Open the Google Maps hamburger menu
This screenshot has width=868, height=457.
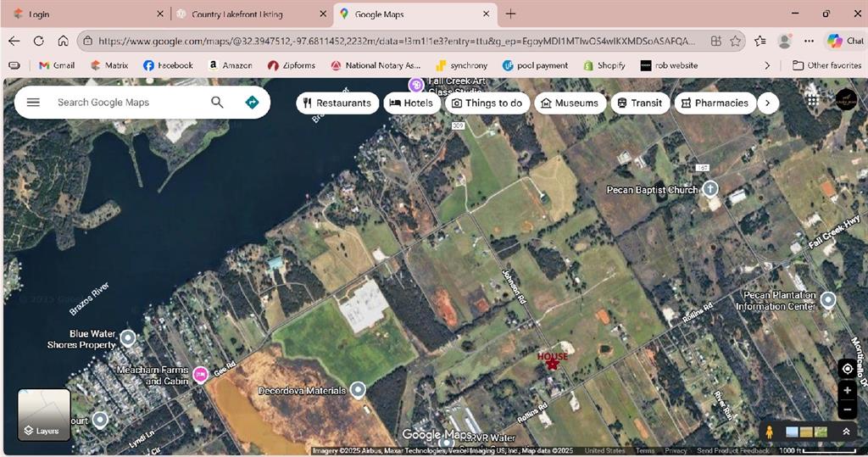[33, 103]
